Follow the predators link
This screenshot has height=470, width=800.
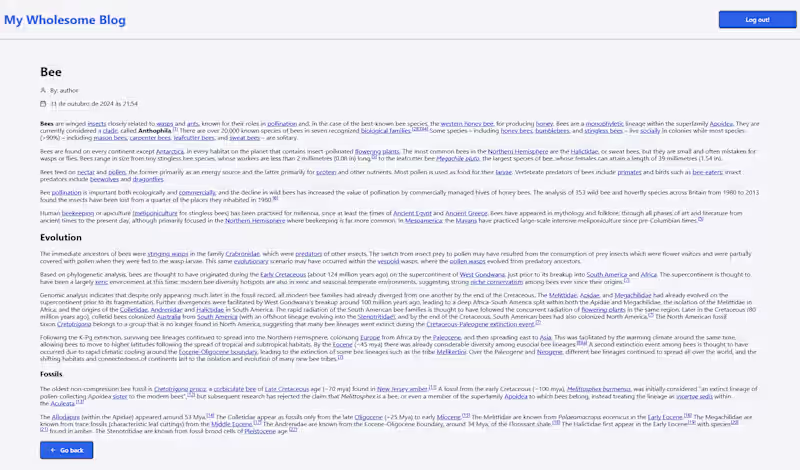click(x=308, y=254)
